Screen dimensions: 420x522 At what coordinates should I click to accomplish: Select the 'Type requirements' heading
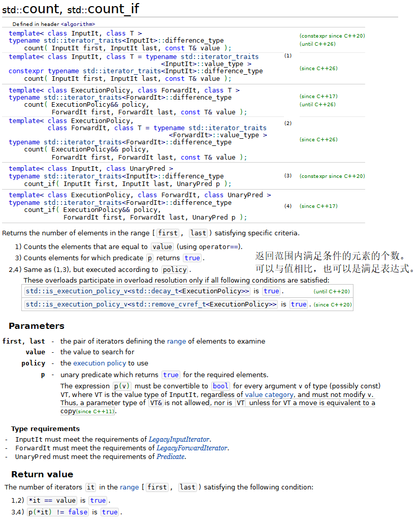pyautogui.click(x=46, y=429)
